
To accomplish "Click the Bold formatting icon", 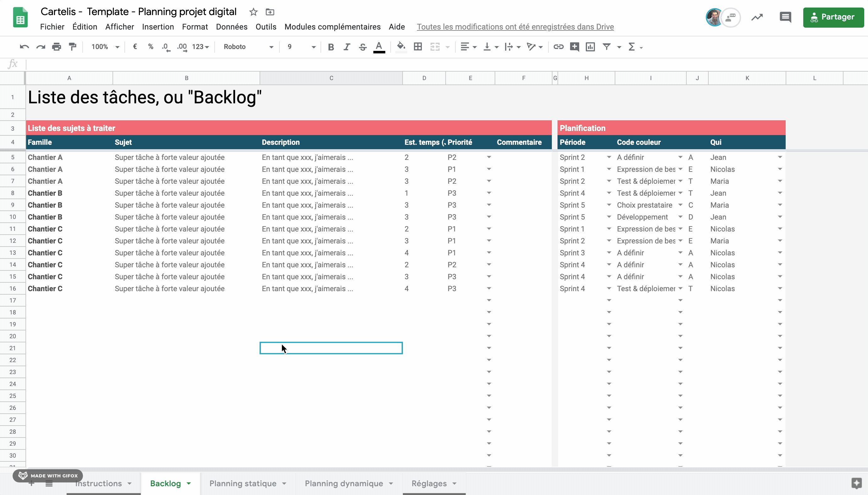I will (331, 46).
